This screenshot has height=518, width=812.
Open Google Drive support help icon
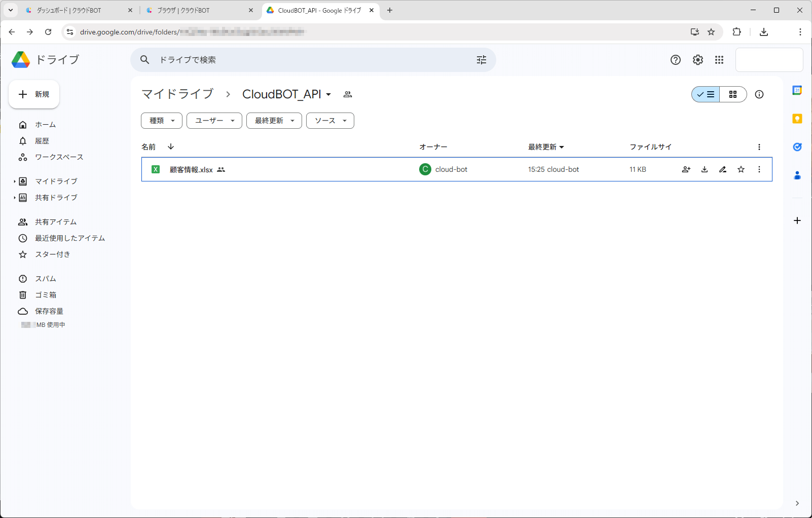tap(676, 60)
